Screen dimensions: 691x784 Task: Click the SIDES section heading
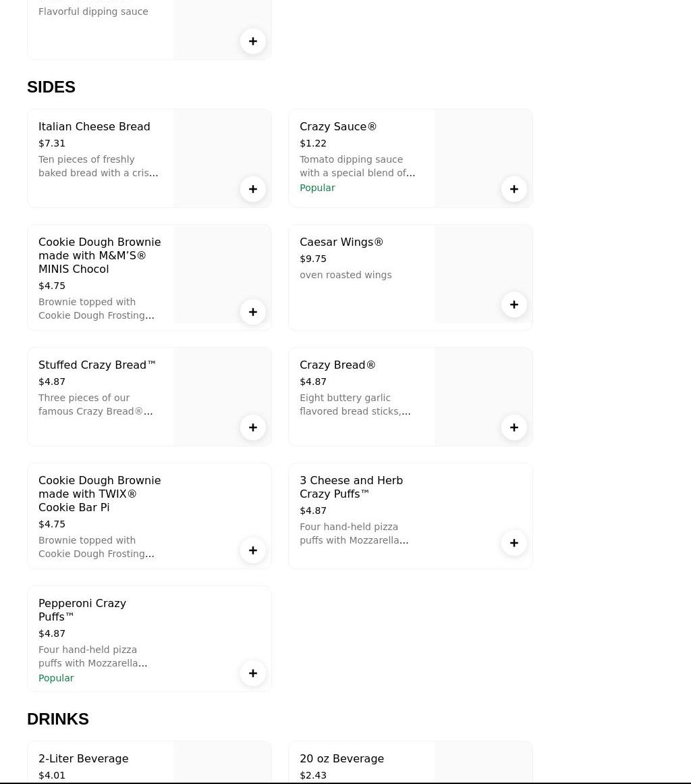click(51, 87)
